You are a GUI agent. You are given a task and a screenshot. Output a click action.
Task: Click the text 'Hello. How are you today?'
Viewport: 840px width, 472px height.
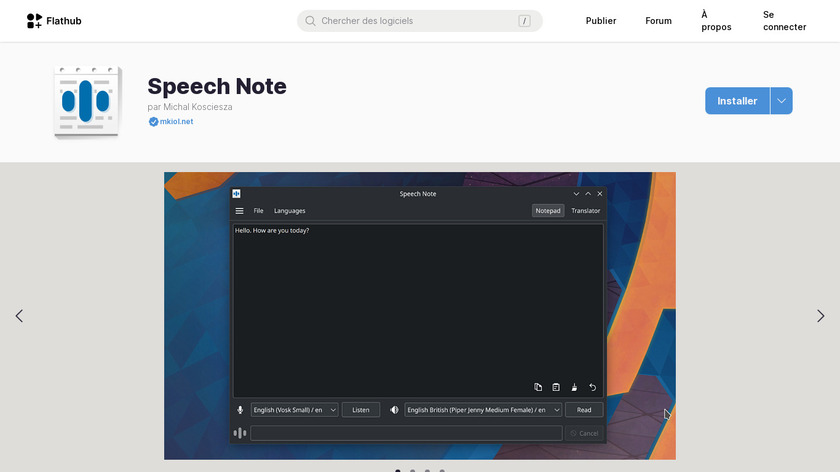point(272,230)
